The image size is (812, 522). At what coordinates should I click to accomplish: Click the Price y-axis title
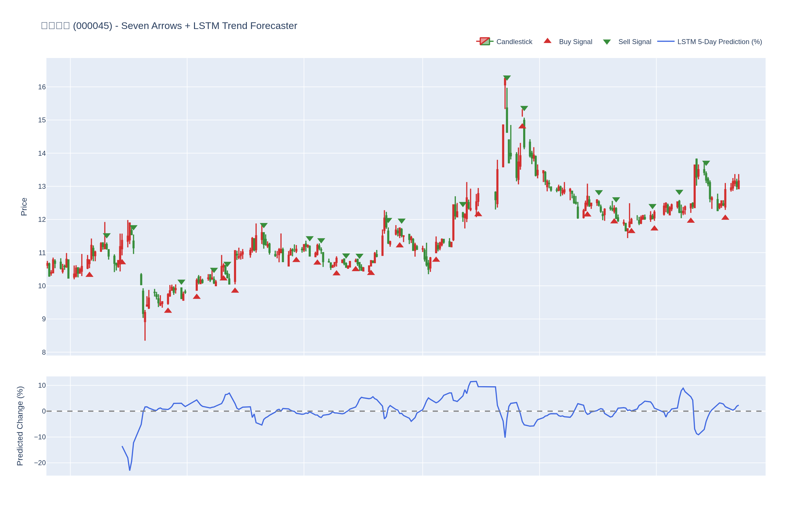pyautogui.click(x=24, y=207)
